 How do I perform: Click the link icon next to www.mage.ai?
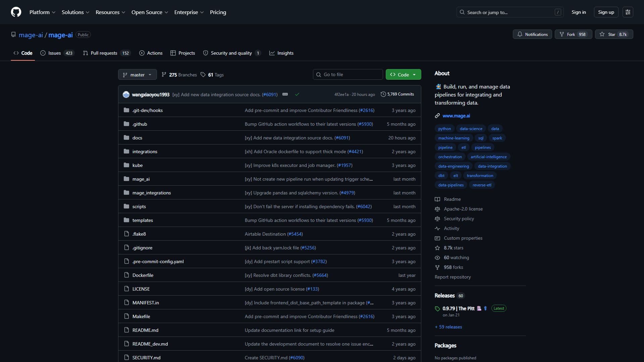(x=437, y=116)
